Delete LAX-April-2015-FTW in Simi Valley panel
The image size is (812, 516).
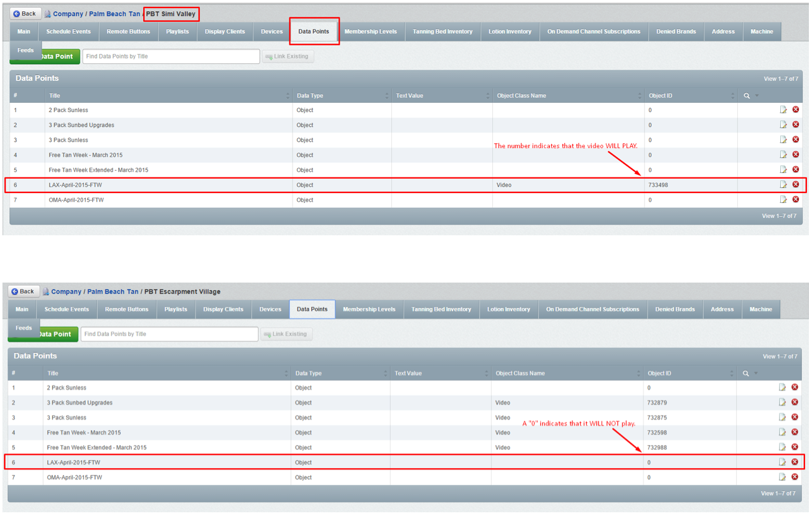(795, 184)
